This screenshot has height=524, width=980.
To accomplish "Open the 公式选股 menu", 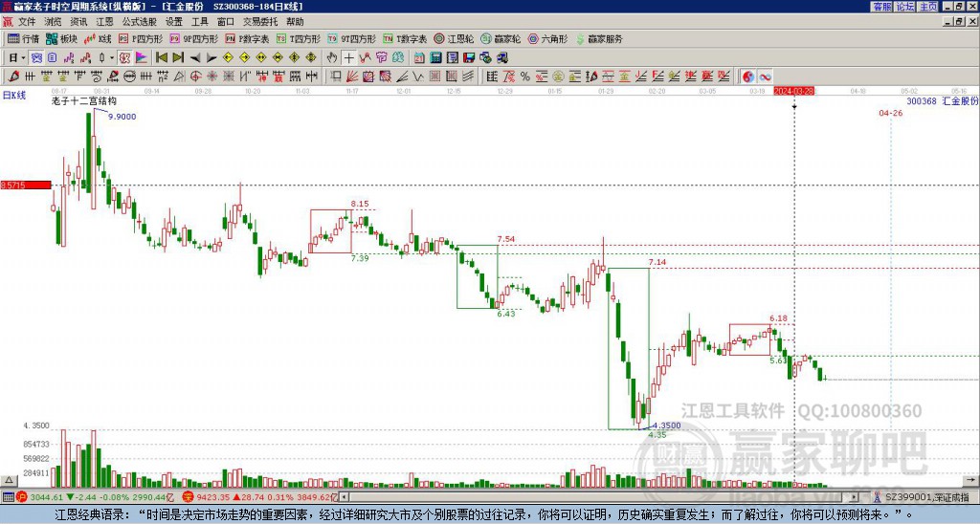I will click(139, 21).
